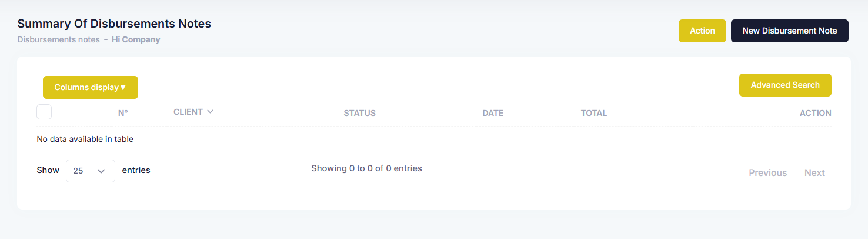Click the chevron inside the 25 entries box

coord(101,171)
